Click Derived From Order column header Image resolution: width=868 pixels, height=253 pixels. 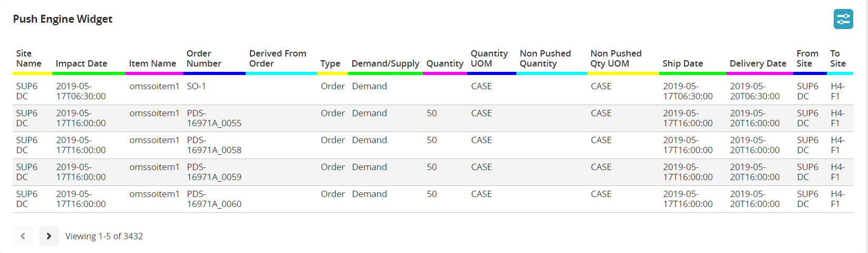[277, 59]
